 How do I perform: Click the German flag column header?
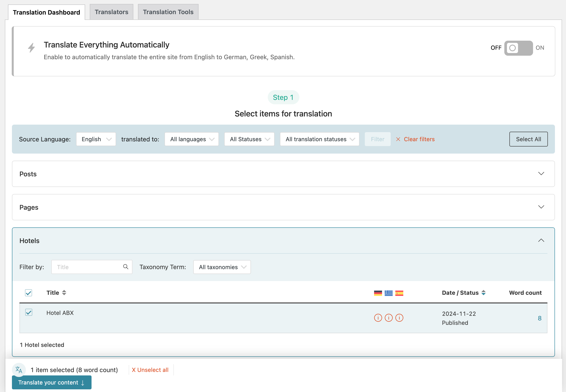coord(378,293)
